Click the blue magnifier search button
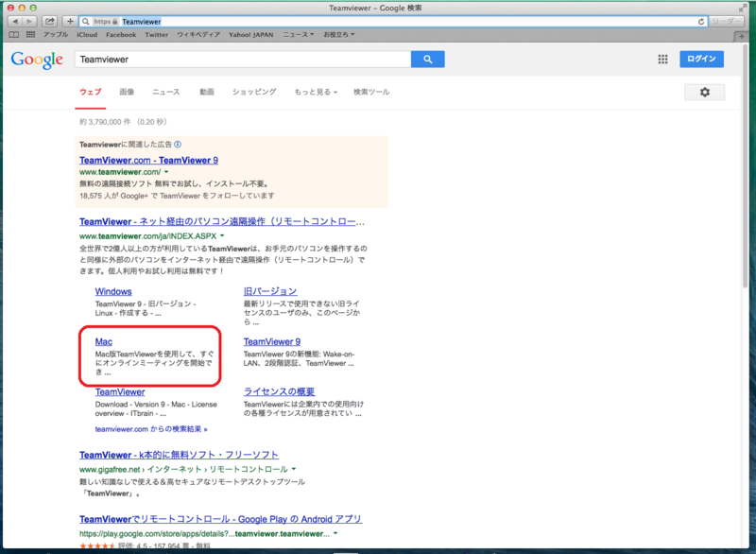The height and width of the screenshot is (554, 756). point(427,59)
